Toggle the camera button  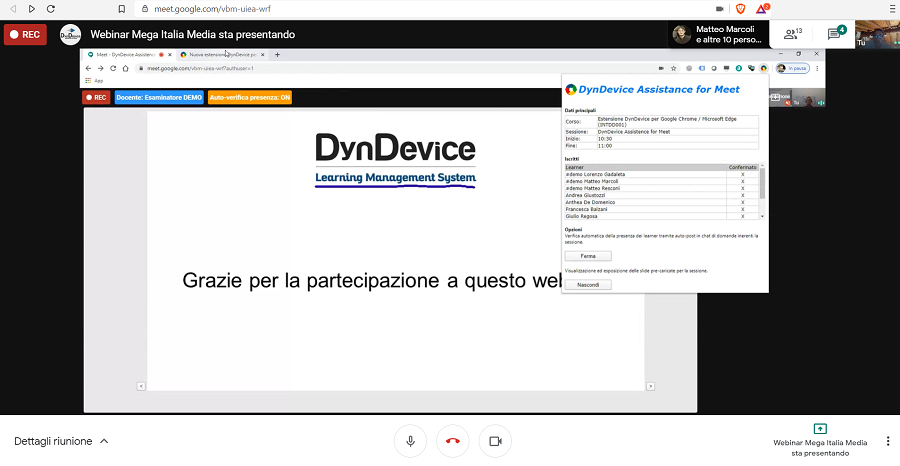point(495,440)
